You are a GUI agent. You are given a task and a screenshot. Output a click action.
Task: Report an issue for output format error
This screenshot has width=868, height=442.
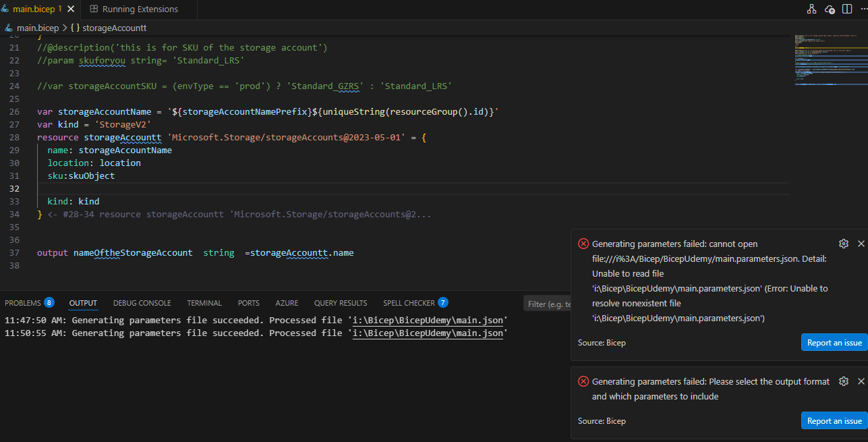point(834,420)
